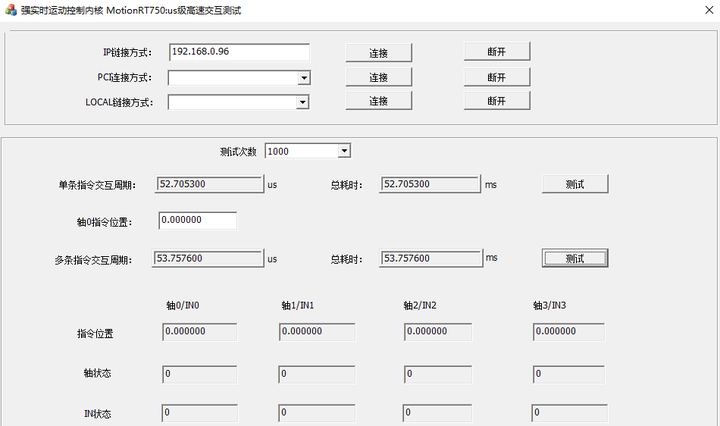Click 指令位置 field under 轴2/IN2
The image size is (720, 426).
(x=438, y=331)
